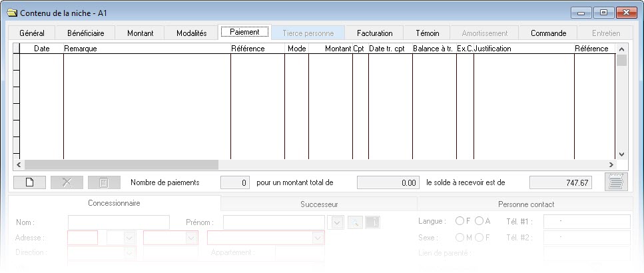Click the new payment blank page icon

(29, 182)
